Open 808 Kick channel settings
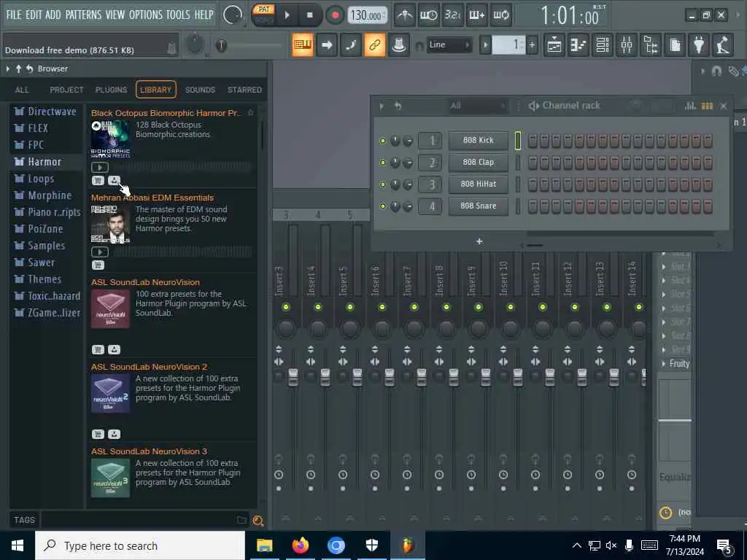 coord(479,141)
